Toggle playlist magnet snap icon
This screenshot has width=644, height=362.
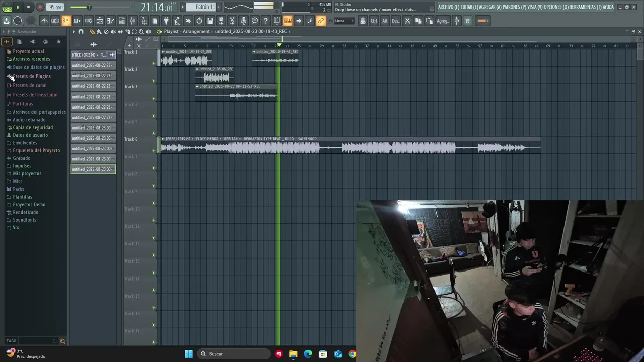click(x=81, y=31)
